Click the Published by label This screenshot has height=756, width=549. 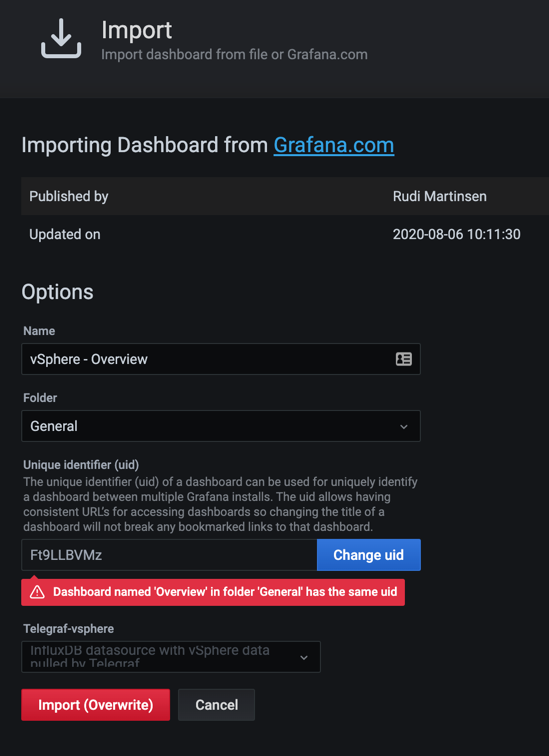[68, 196]
